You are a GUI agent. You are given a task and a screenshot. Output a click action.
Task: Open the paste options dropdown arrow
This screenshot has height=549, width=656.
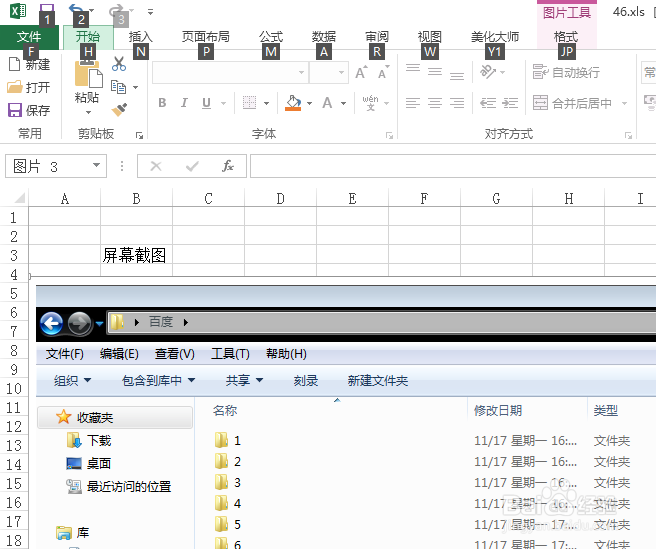click(x=88, y=112)
